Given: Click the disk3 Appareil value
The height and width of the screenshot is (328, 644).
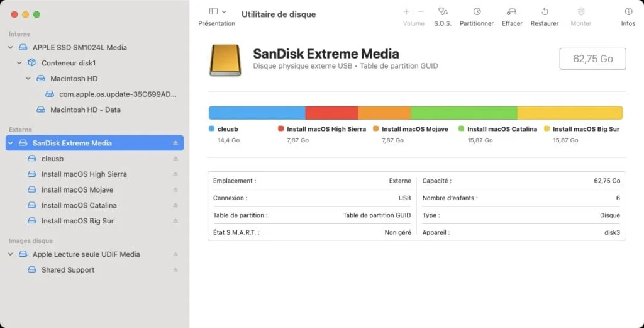Looking at the screenshot, I should 613,233.
